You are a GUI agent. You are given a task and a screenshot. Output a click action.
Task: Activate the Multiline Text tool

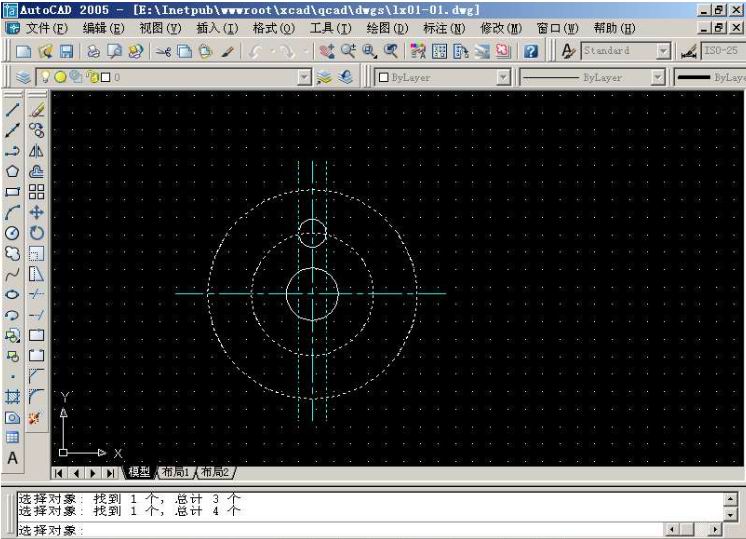(x=12, y=458)
